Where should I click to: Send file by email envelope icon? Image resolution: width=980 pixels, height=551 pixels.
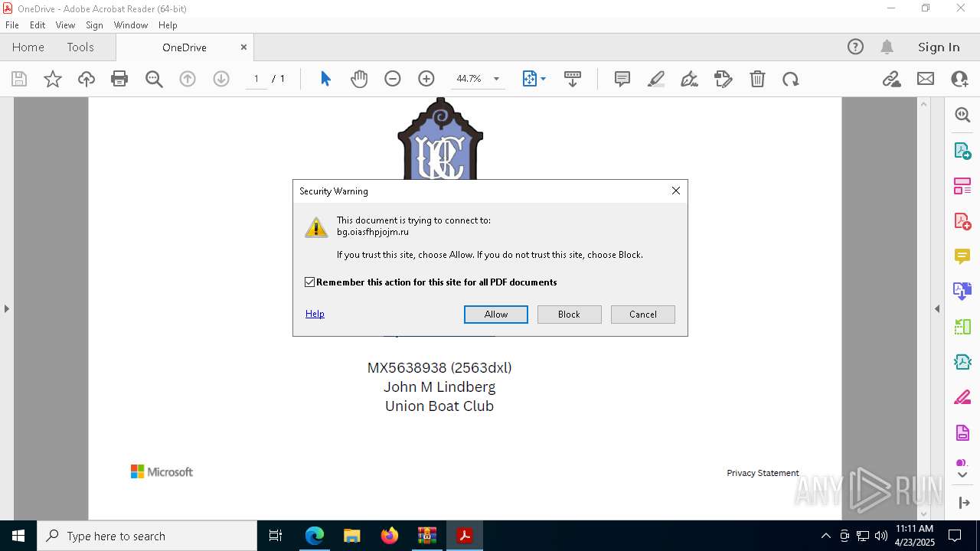click(x=926, y=79)
